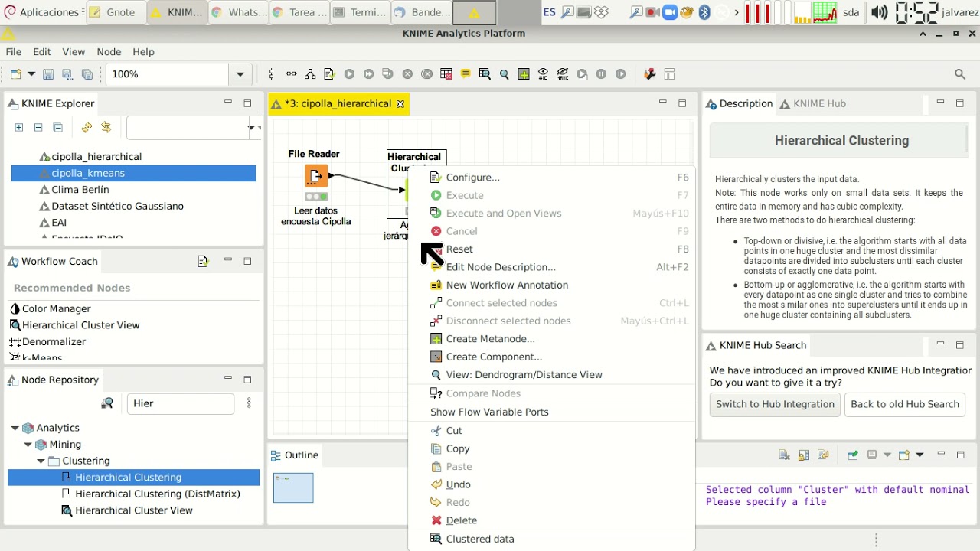Choose Edit Node Description... in context menu
Image resolution: width=980 pixels, height=551 pixels.
[x=551, y=267]
